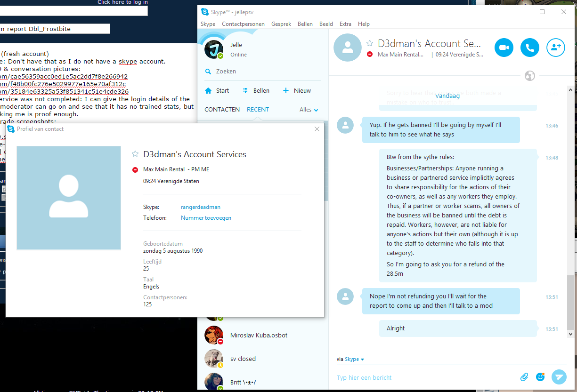Viewport: 577px width, 392px height.
Task: Open the attach file paperclip
Action: pyautogui.click(x=524, y=377)
